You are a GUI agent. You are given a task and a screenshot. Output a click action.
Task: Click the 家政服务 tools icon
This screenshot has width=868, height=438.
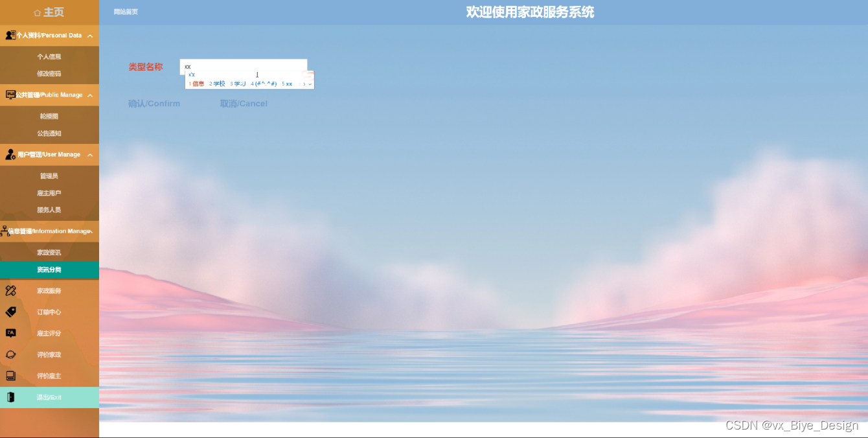10,291
